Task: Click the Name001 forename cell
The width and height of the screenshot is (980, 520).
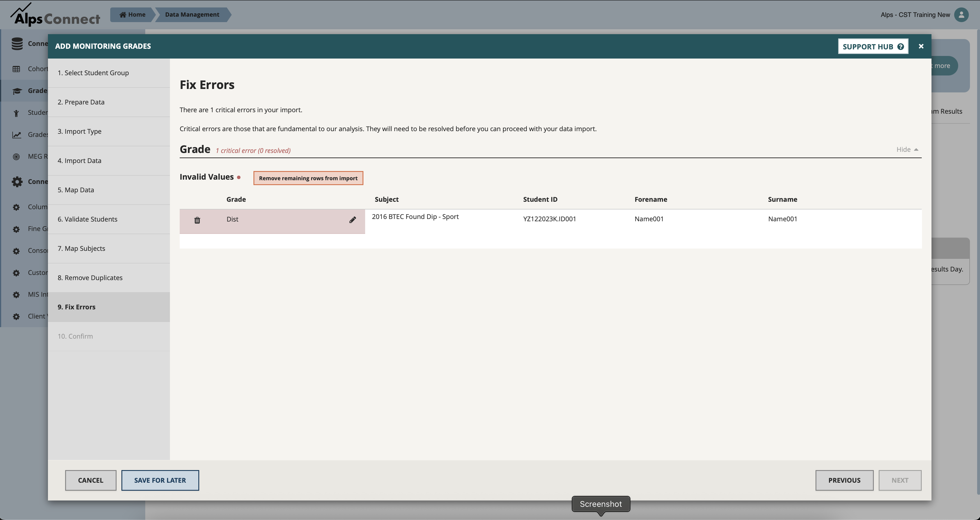Action: pos(649,219)
